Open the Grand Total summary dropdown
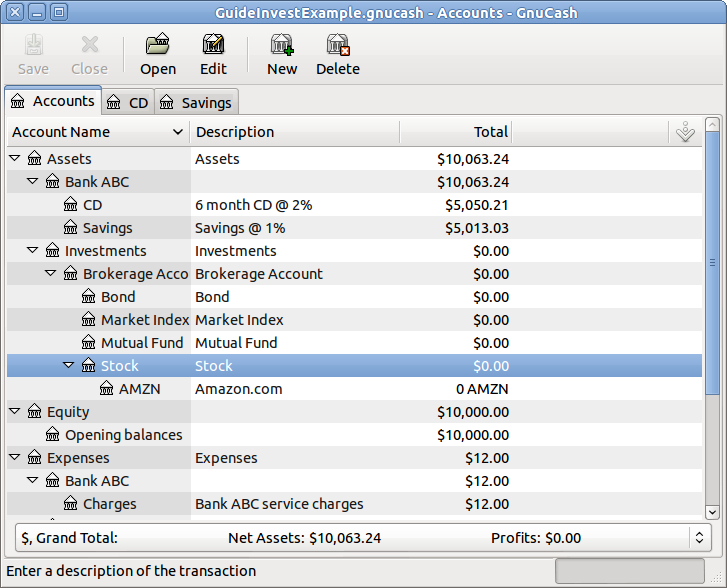This screenshot has height=588, width=727. [698, 538]
